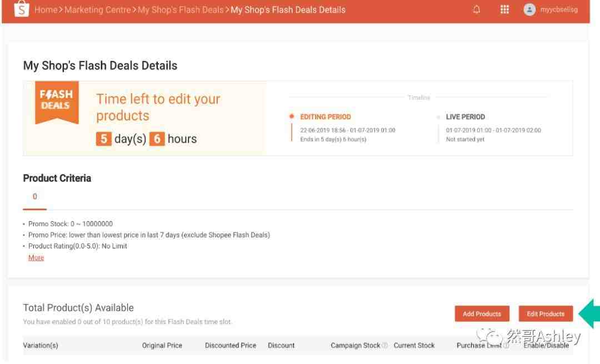Open the account username menu
This screenshot has height=364, width=600.
tap(559, 9)
